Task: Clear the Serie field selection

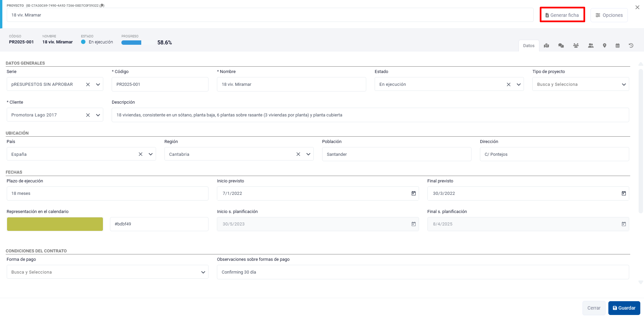Action: tap(88, 84)
